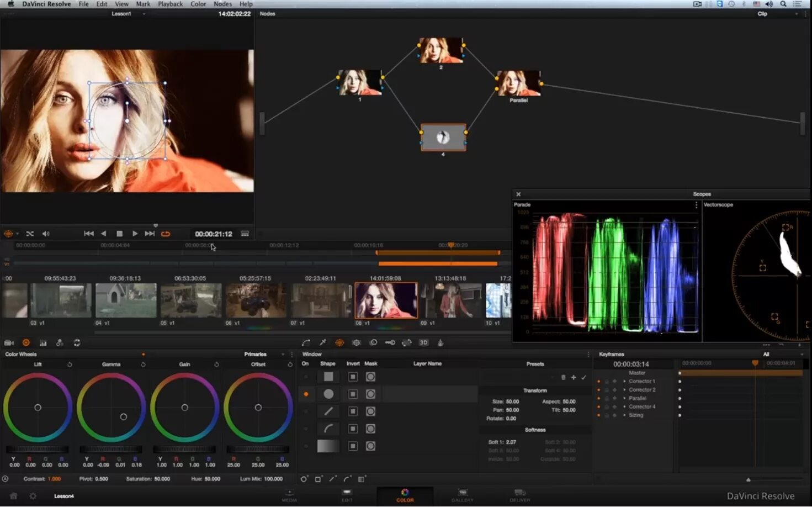Play the clip forward

coord(135,234)
